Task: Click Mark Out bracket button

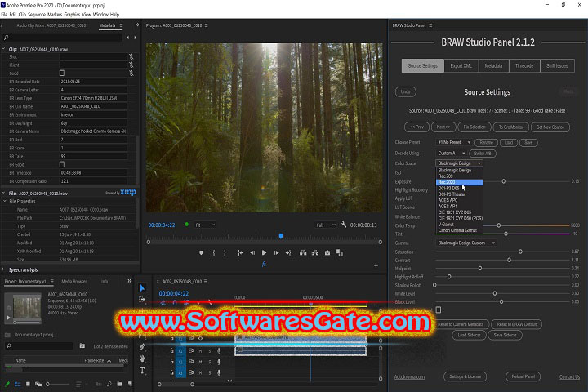Action: [225, 253]
